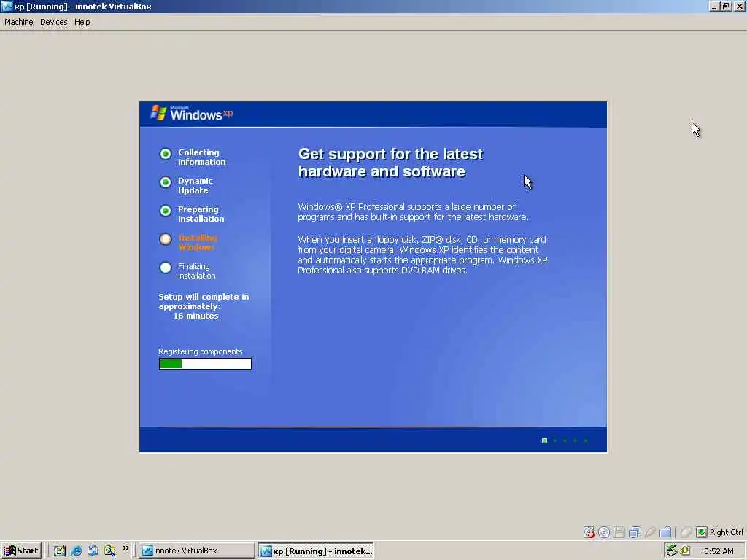The image size is (747, 560).
Task: Open the Devices menu
Action: tap(53, 22)
